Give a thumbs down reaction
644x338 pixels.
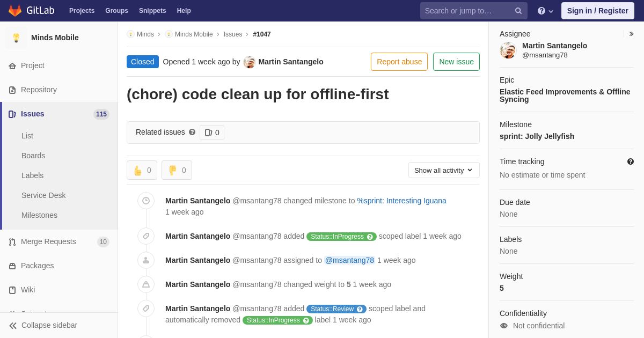(x=177, y=170)
